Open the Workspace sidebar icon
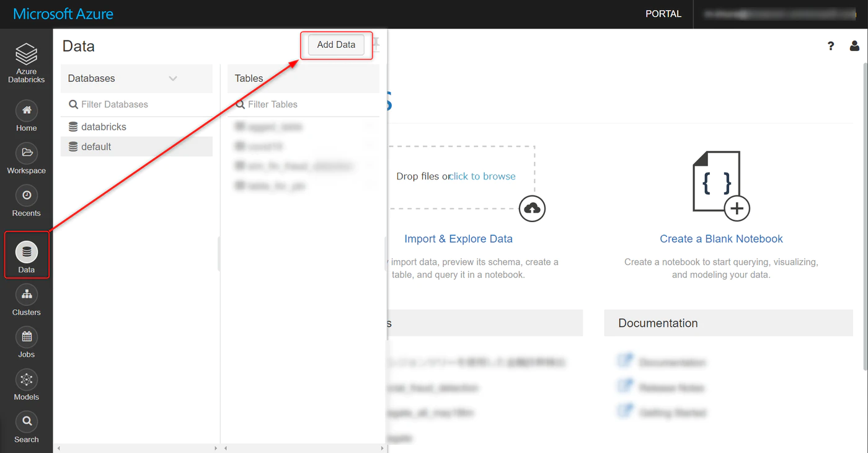868x453 pixels. pyautogui.click(x=26, y=153)
